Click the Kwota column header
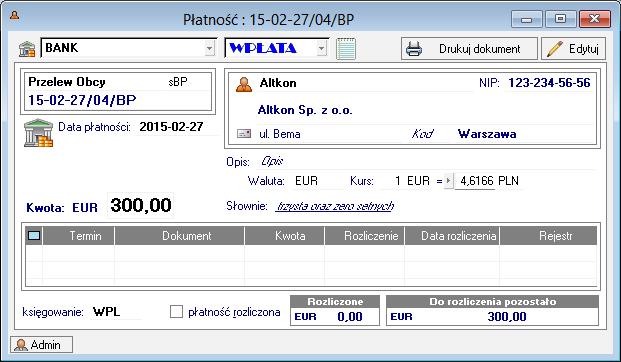This screenshot has height=362, width=621. pos(284,236)
